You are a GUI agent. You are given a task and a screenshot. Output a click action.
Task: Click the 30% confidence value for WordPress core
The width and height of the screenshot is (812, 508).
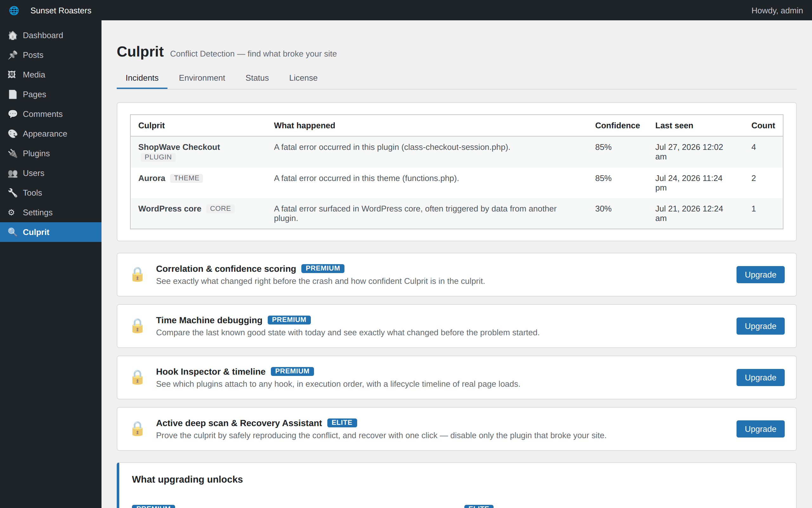[x=603, y=209]
